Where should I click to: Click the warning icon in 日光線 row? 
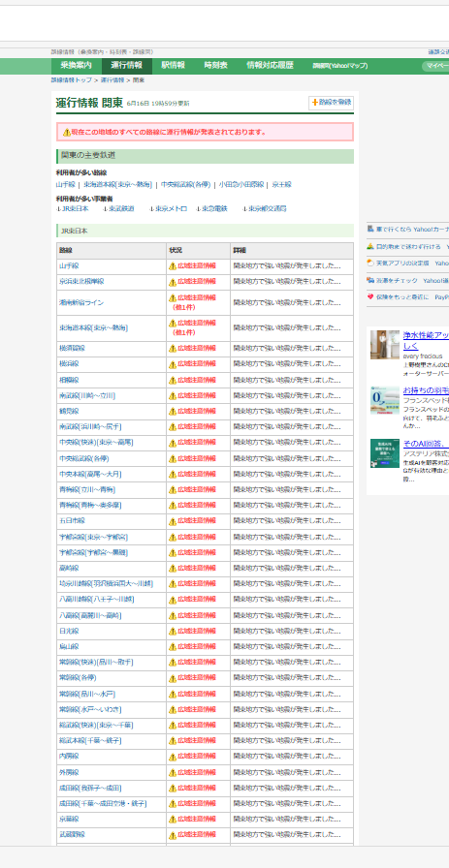173,632
